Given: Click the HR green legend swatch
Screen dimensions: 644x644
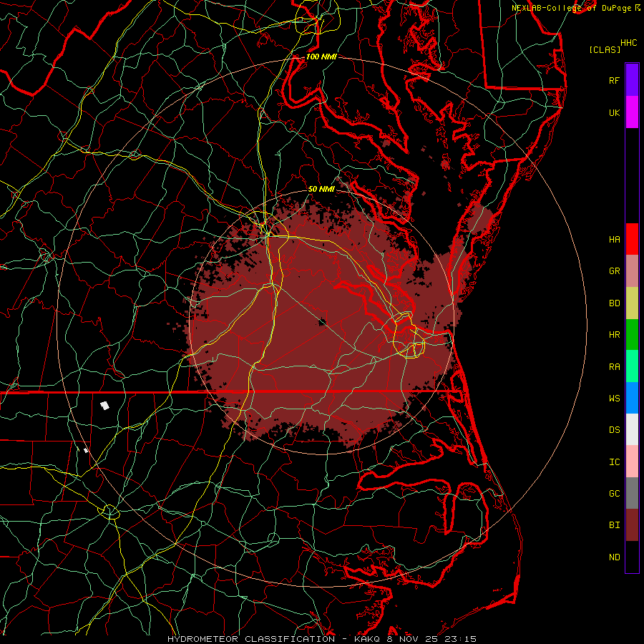Looking at the screenshot, I should 632,335.
